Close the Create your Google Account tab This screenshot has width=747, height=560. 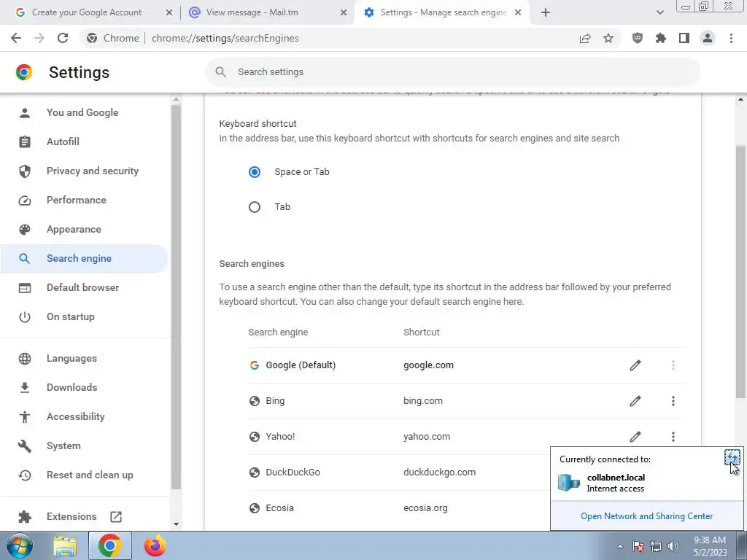click(169, 12)
